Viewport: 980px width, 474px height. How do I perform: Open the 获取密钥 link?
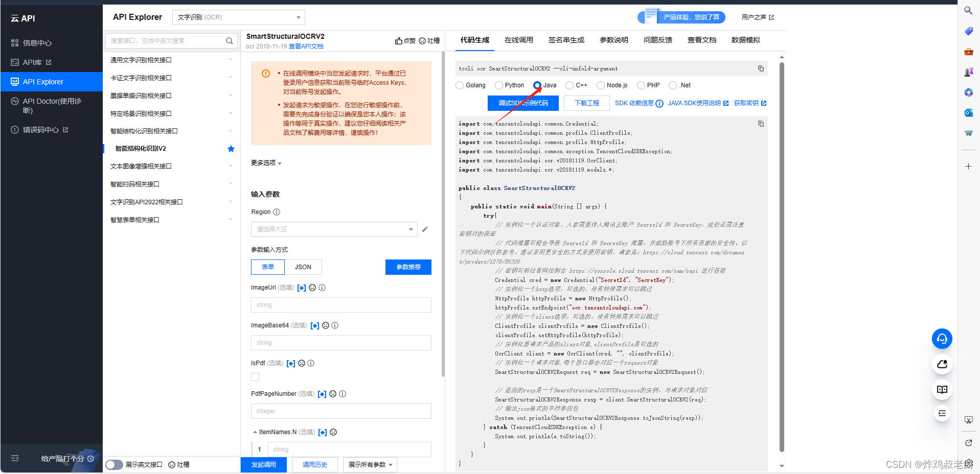[x=750, y=103]
